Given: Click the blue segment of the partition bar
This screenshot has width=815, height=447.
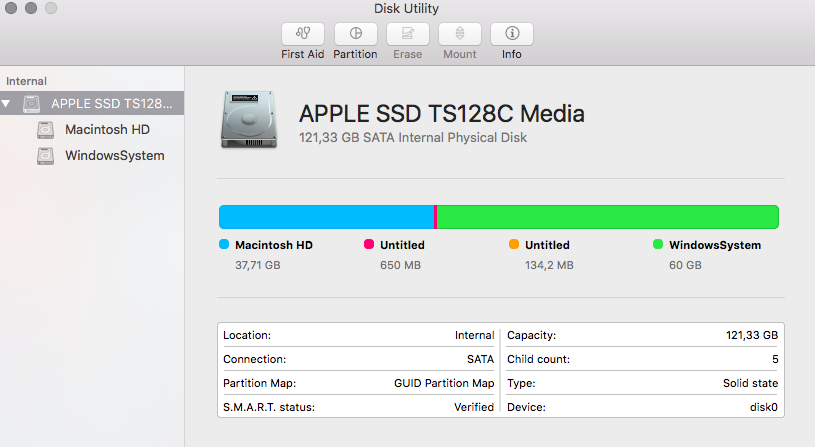Looking at the screenshot, I should tap(325, 216).
